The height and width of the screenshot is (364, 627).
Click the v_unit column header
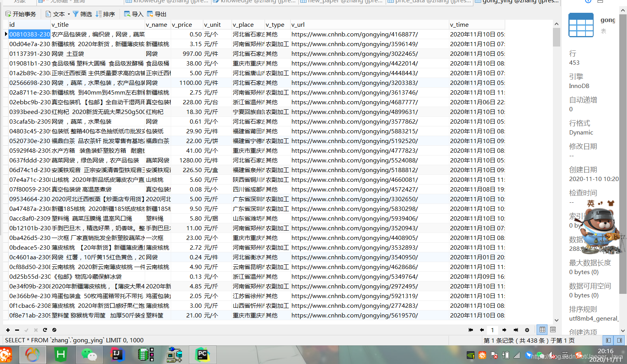[x=217, y=24]
